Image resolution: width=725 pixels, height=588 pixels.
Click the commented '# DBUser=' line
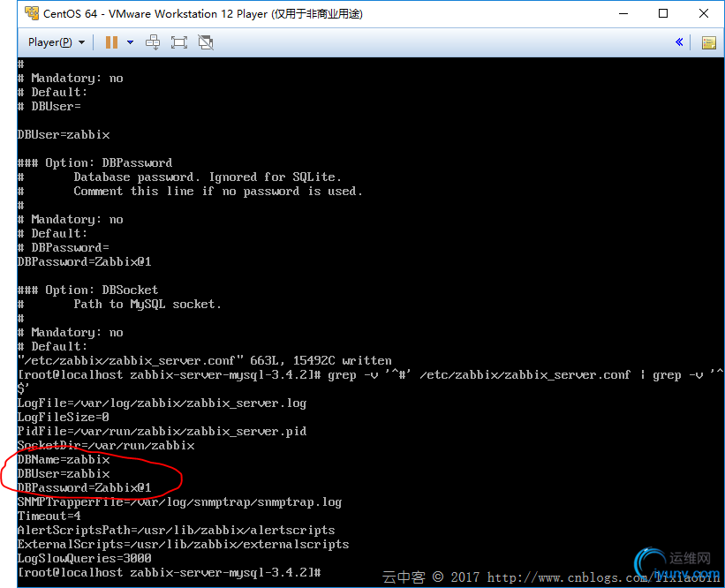(x=49, y=106)
